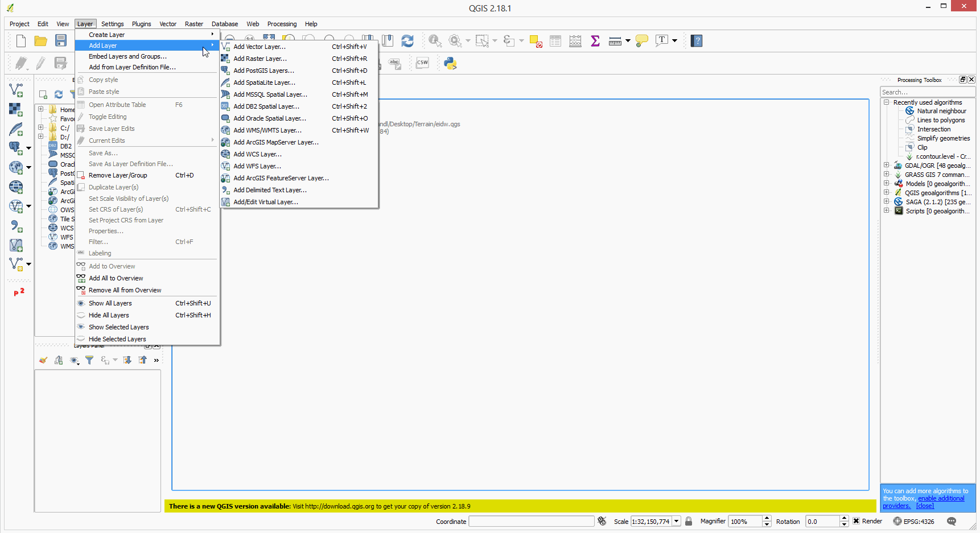The image size is (980, 533).
Task: Launch the MetaSearch CSW catalog tool
Action: click(x=422, y=63)
